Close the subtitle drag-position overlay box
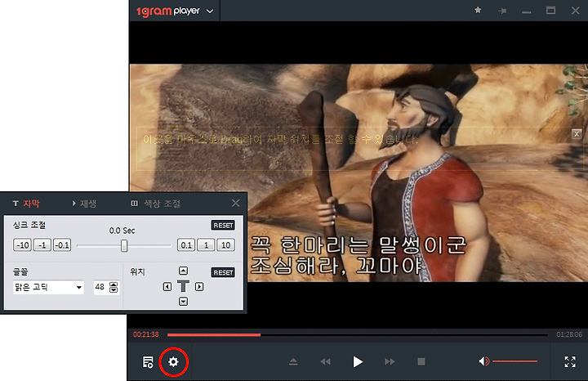588x381 pixels. pyautogui.click(x=577, y=133)
